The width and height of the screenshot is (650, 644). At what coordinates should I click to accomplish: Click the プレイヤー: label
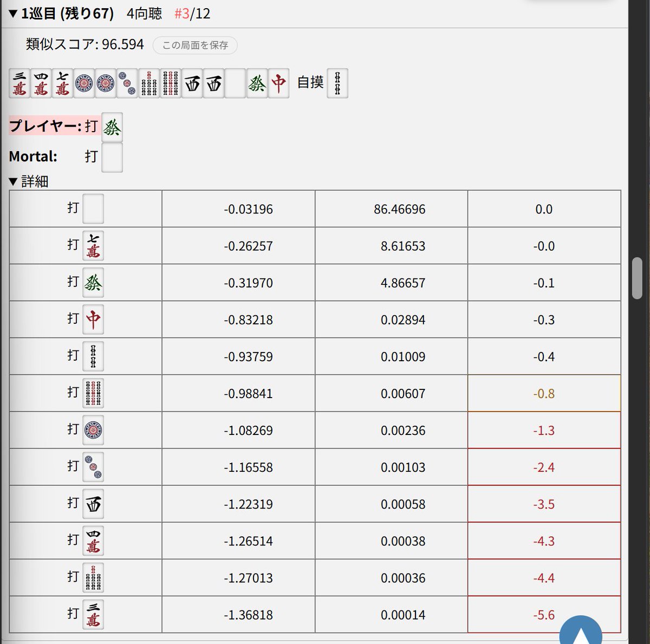45,126
